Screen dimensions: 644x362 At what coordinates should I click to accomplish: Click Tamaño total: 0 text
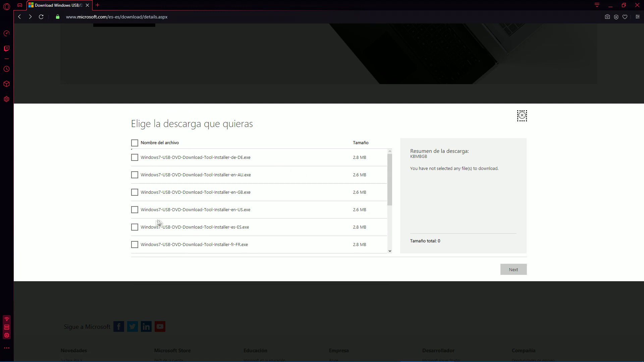tap(425, 241)
